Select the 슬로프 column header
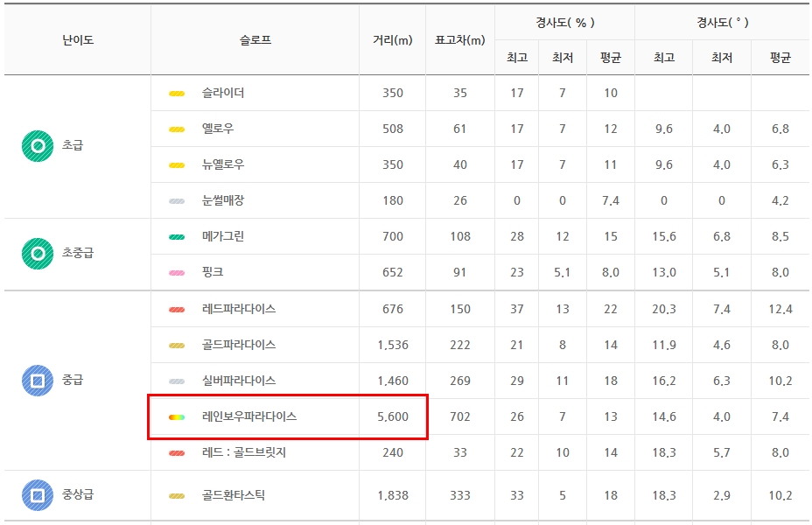The width and height of the screenshot is (812, 525). 255,40
